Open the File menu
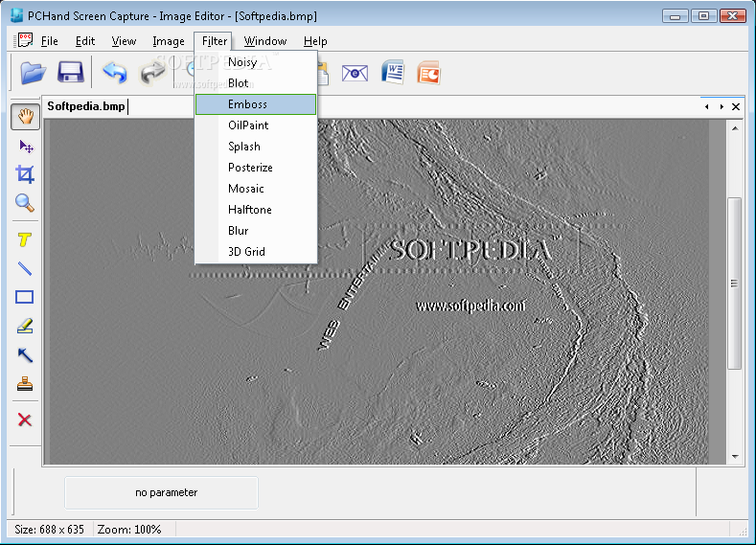 (x=50, y=41)
